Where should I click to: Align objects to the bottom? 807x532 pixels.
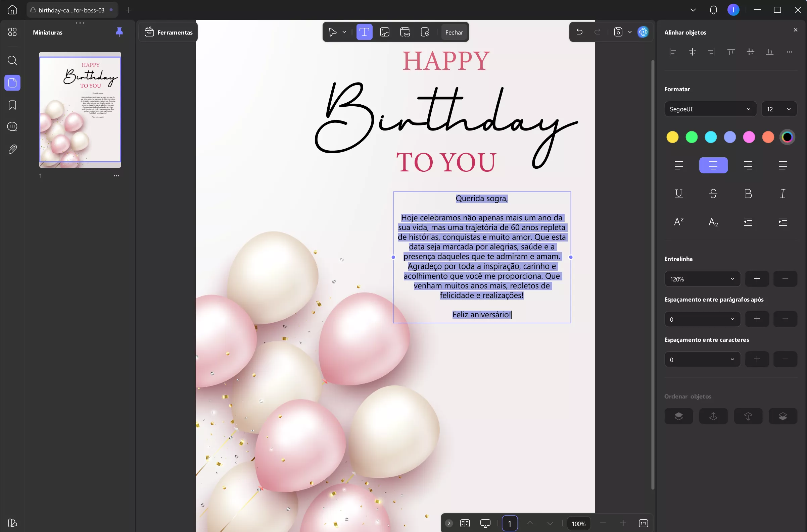(x=770, y=52)
